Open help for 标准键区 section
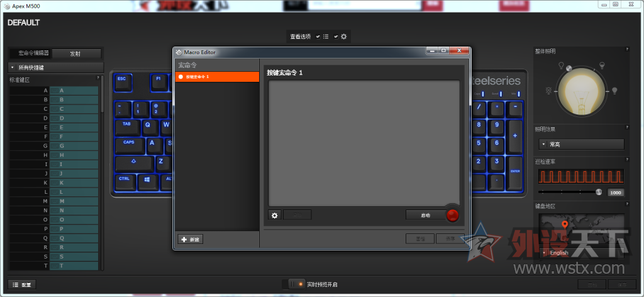 click(97, 77)
